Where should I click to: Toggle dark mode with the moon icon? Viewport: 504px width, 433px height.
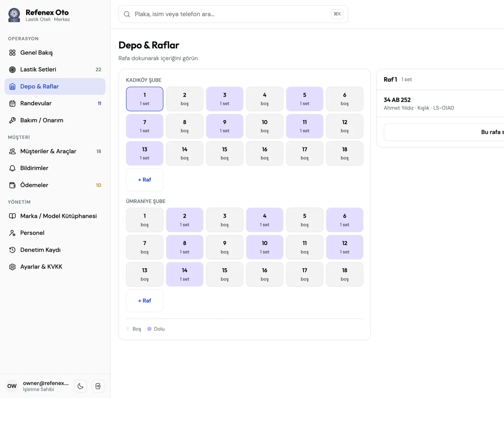pyautogui.click(x=80, y=386)
